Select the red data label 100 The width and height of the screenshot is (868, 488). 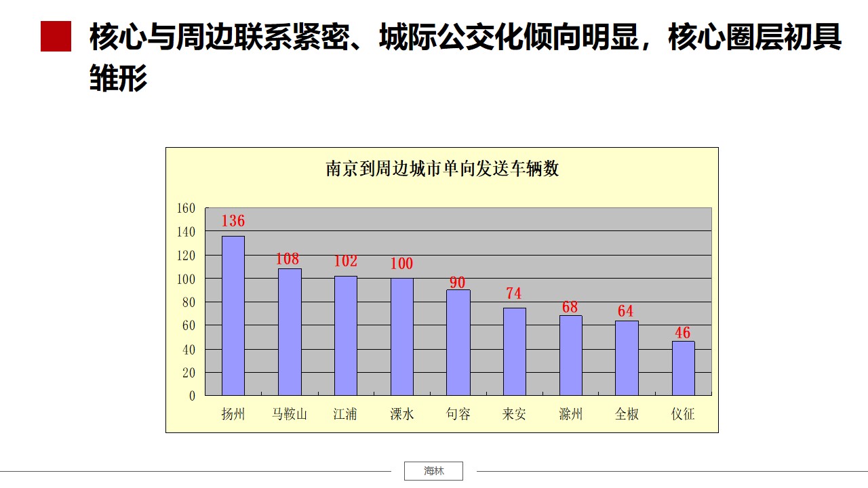[401, 264]
